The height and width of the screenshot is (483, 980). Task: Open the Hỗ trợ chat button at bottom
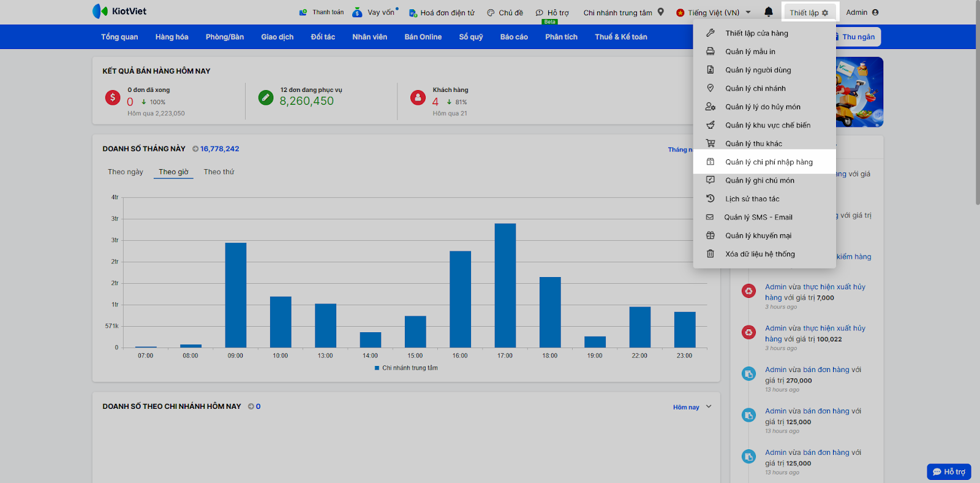(949, 471)
